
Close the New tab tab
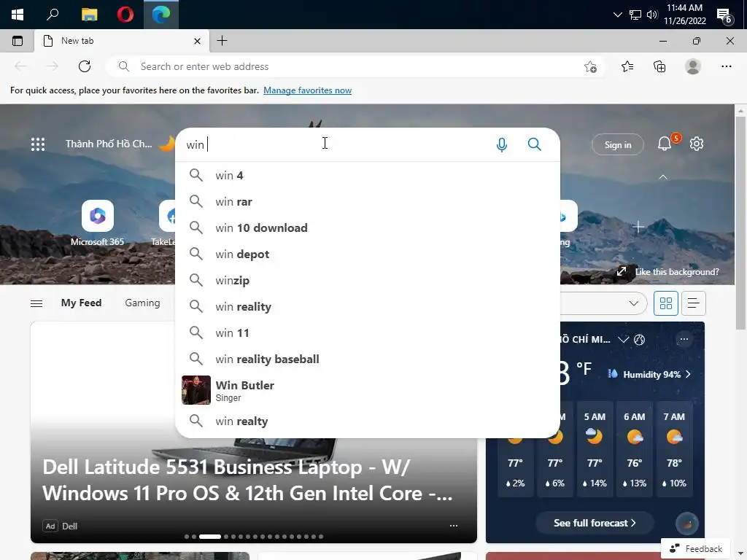point(197,42)
